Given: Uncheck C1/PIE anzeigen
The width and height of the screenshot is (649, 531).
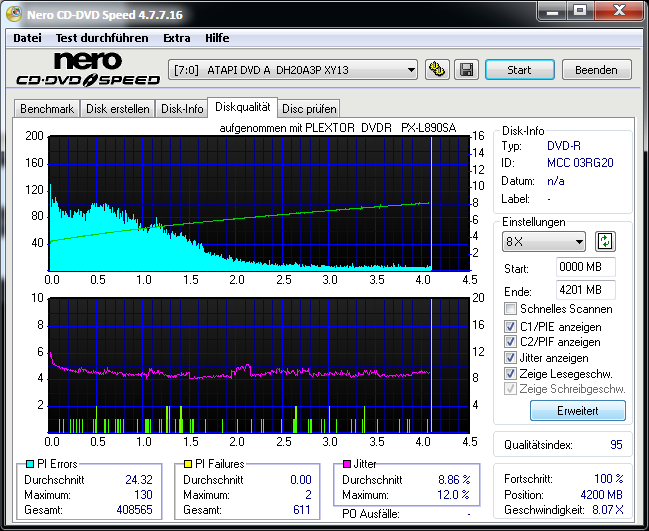Looking at the screenshot, I should [x=510, y=327].
